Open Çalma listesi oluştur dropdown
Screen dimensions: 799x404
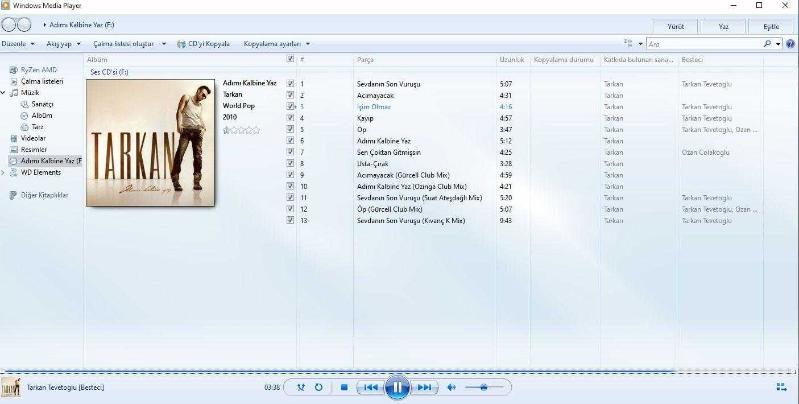[130, 44]
